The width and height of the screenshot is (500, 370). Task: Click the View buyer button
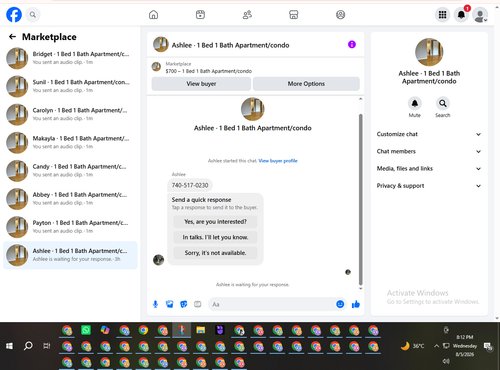(x=201, y=84)
